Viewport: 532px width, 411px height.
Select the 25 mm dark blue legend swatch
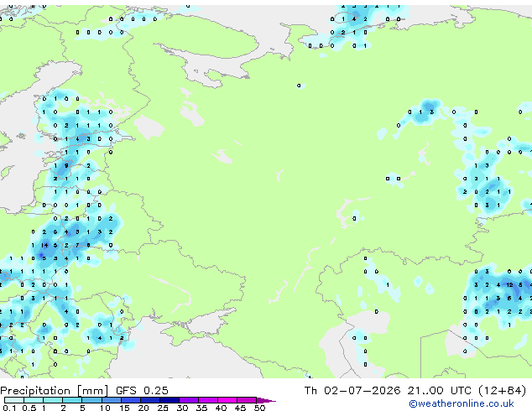click(170, 400)
